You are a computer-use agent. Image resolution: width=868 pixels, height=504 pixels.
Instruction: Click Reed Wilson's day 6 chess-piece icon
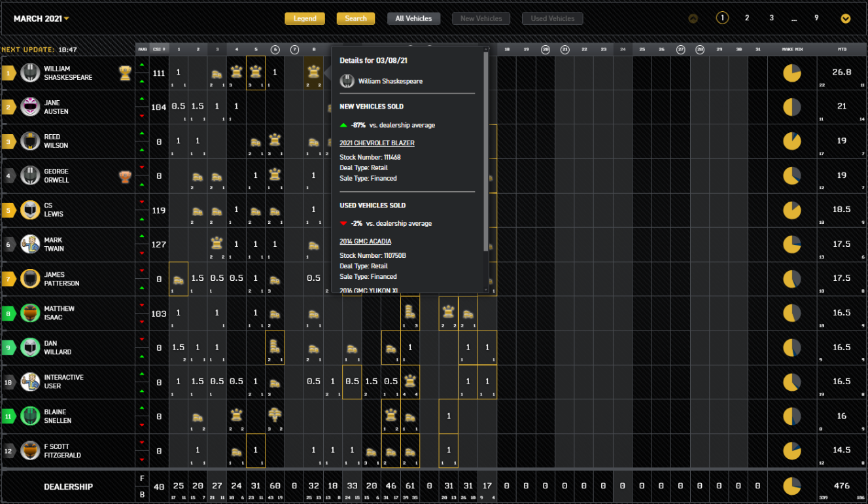[275, 139]
